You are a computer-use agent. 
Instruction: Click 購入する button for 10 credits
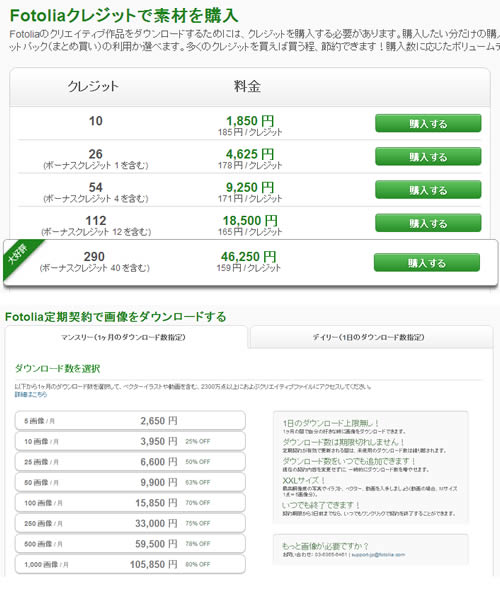[x=428, y=123]
